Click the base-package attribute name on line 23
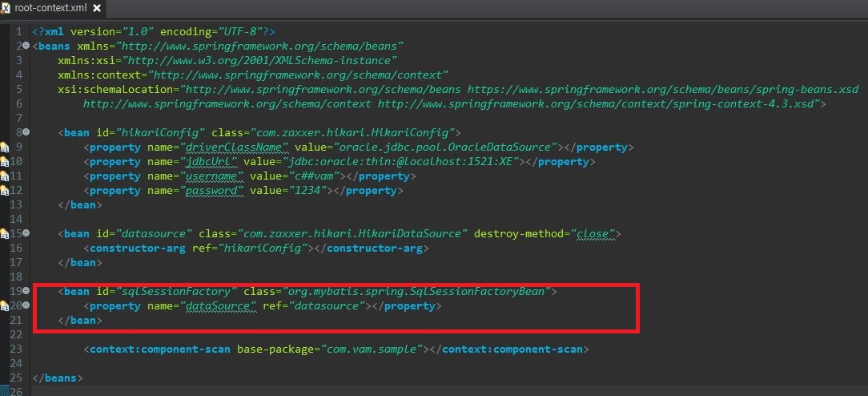This screenshot has width=868, height=396. [275, 350]
